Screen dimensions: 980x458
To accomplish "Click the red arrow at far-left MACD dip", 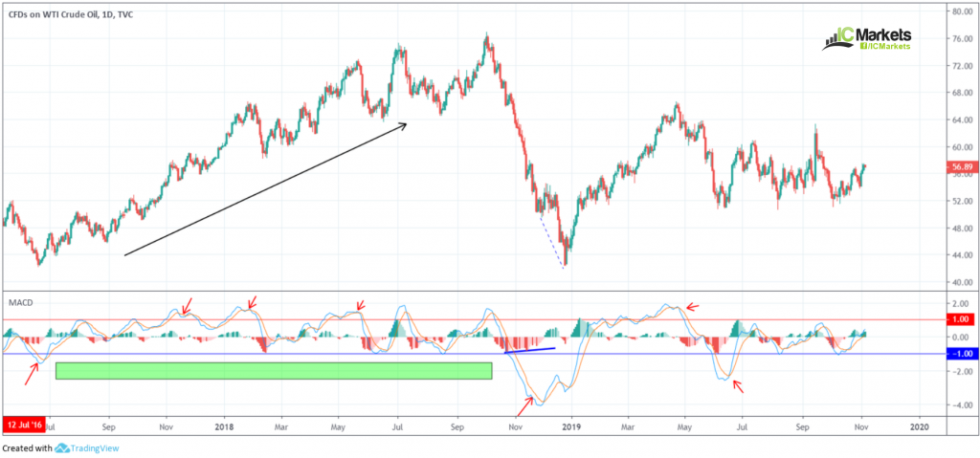I will click(x=33, y=374).
